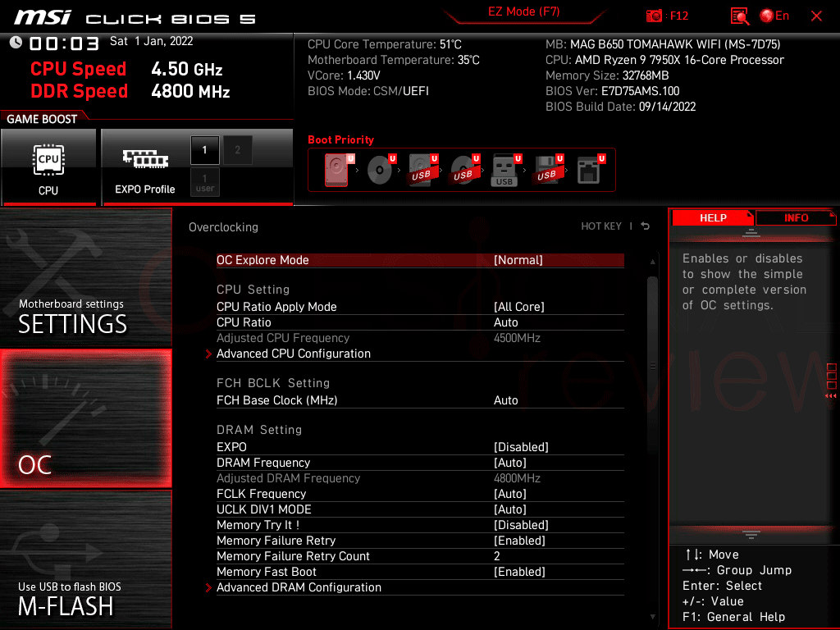Open M-FLASH USB BIOS flashing

[x=85, y=559]
